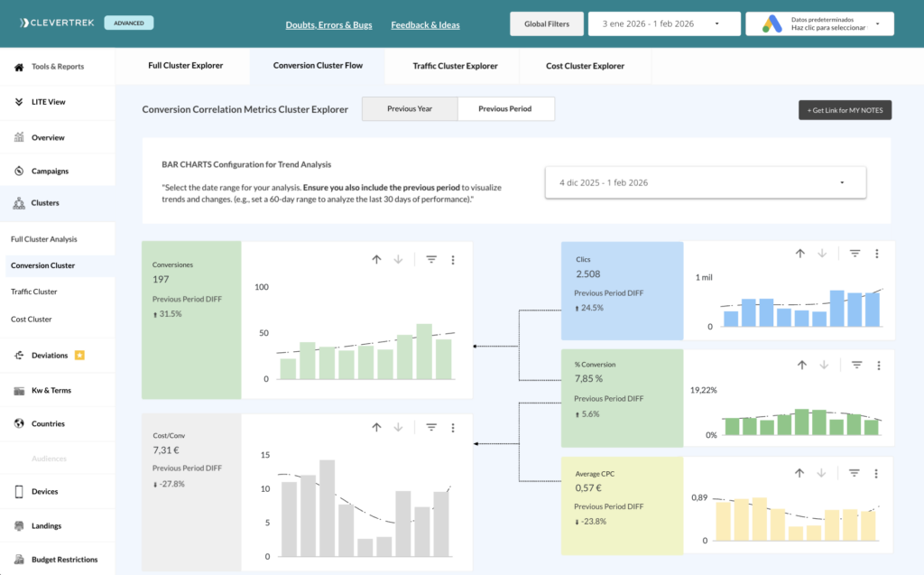This screenshot has width=924, height=575.
Task: Click the drill-up arrow on Conversiones chart
Action: (x=376, y=260)
